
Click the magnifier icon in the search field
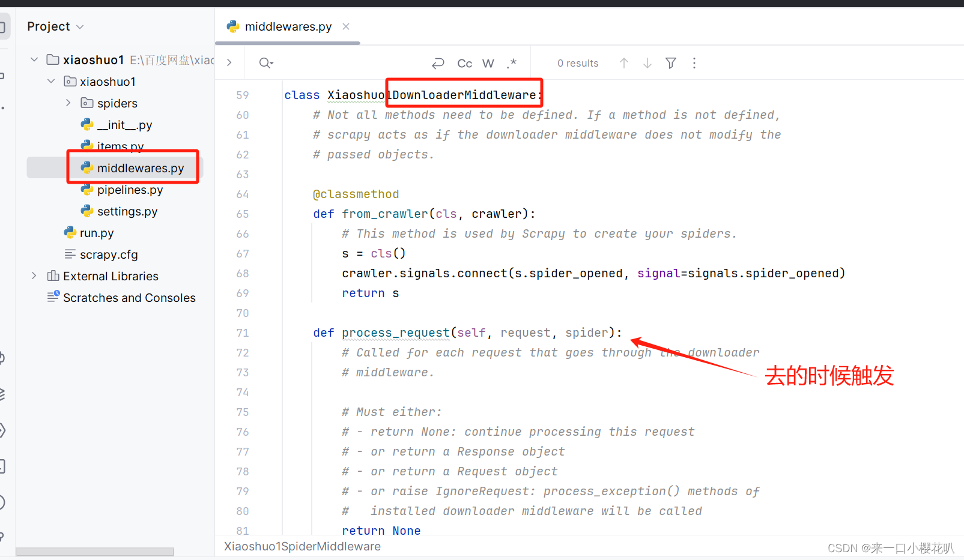pyautogui.click(x=265, y=62)
